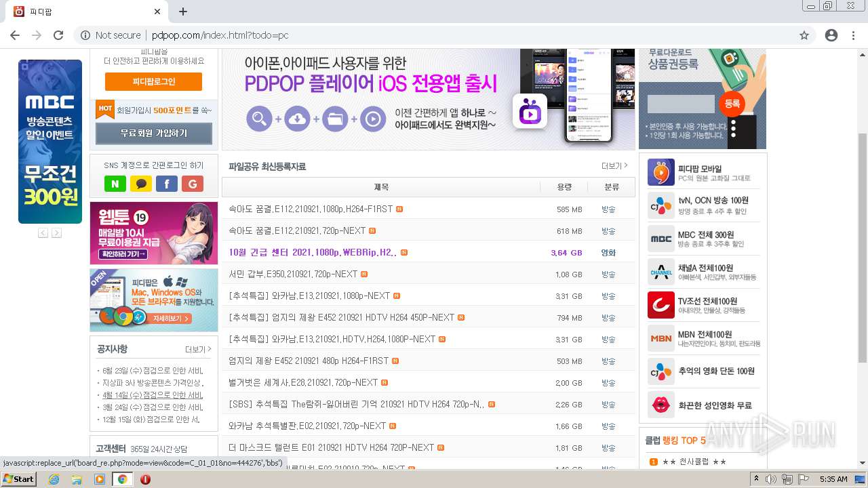
Task: Open MBN 전체100원 icon
Action: tap(661, 338)
